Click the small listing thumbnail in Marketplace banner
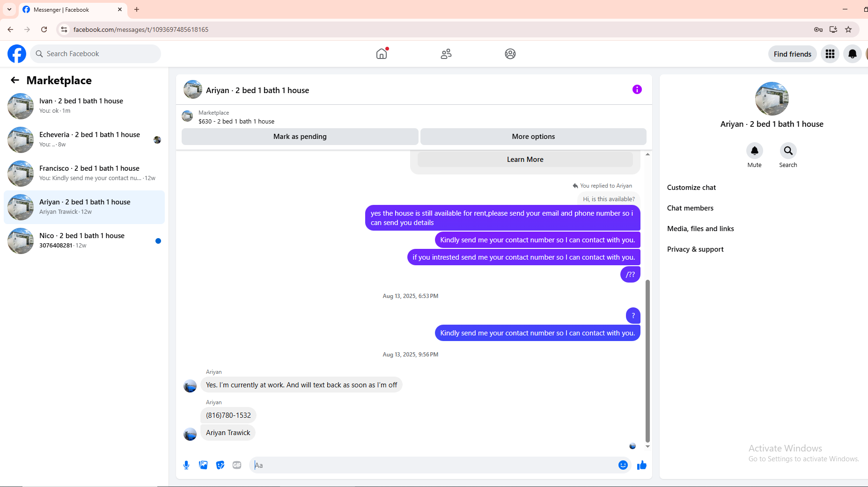868x487 pixels. tap(187, 116)
